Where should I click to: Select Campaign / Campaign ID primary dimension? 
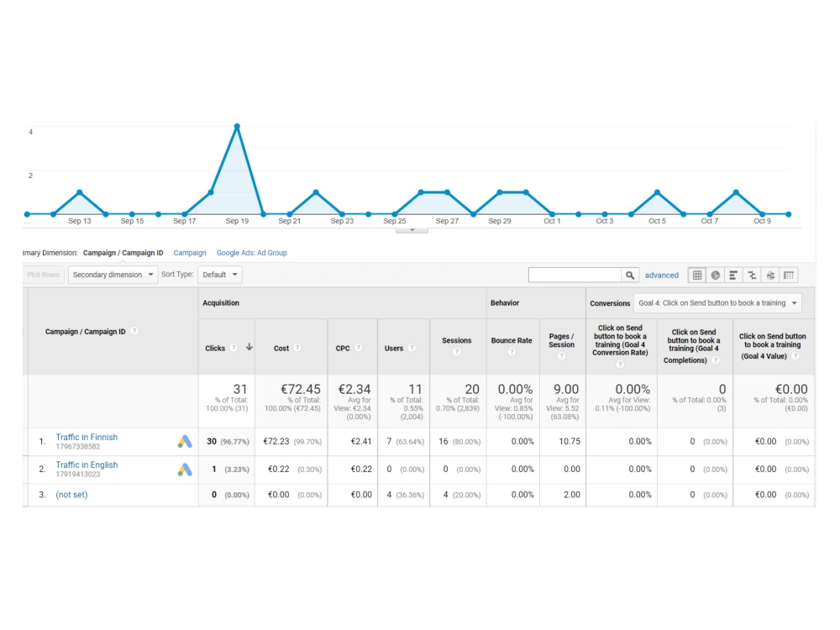pos(123,253)
